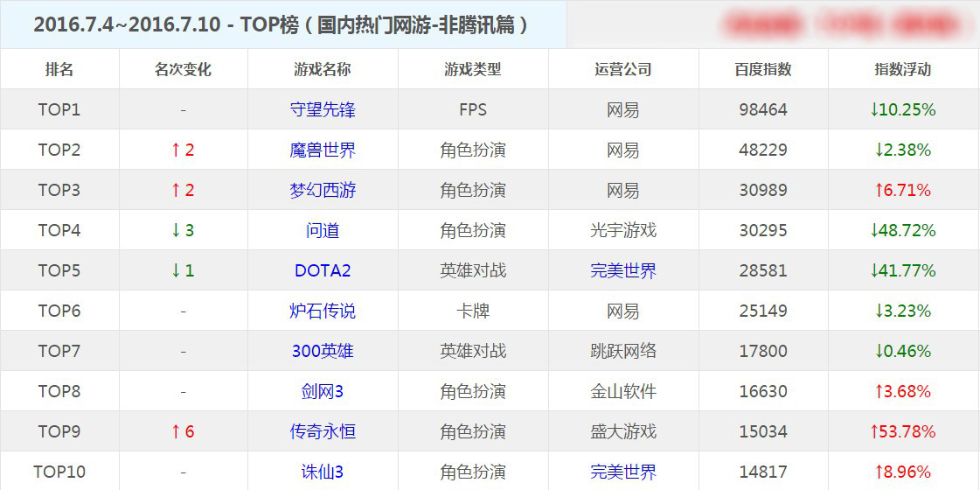Click the FPS game type cell
Screen dimensions: 980x490
click(x=473, y=109)
